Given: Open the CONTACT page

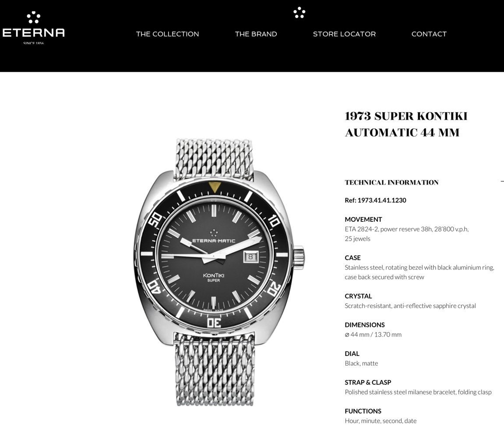Looking at the screenshot, I should click(429, 34).
